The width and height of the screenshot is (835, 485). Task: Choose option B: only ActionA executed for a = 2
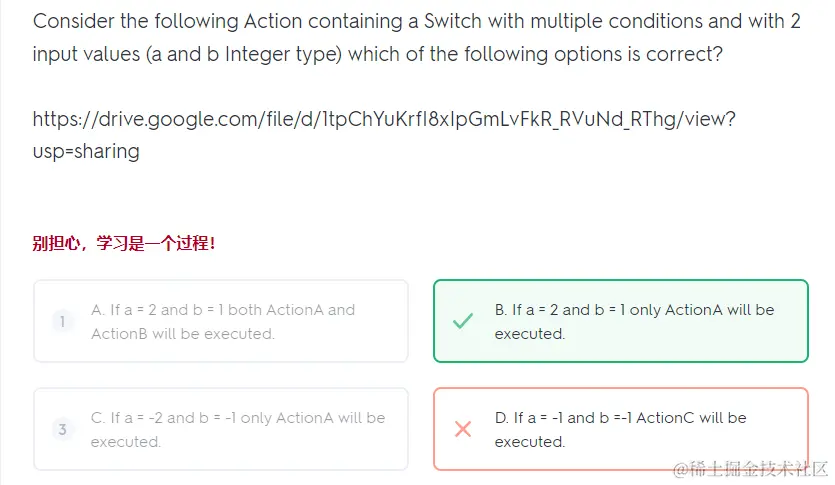click(620, 321)
